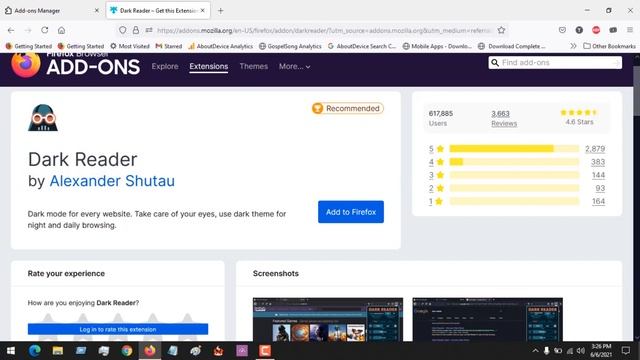640x360 pixels.
Task: Bookmark this page with the star icon
Action: coord(501,30)
